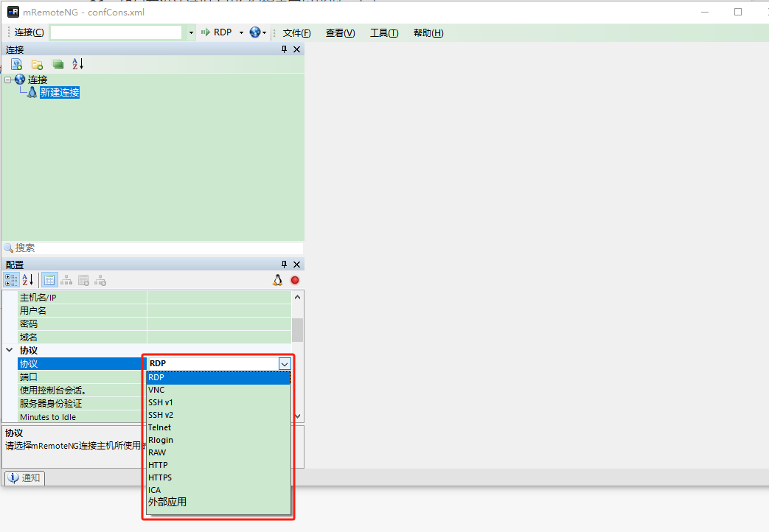Click the properties view icon
769x532 pixels.
pos(49,280)
